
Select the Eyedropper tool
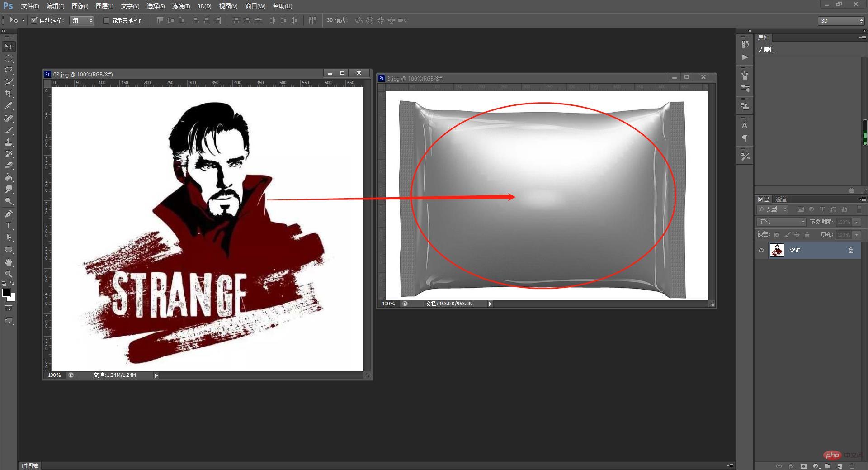(x=9, y=106)
